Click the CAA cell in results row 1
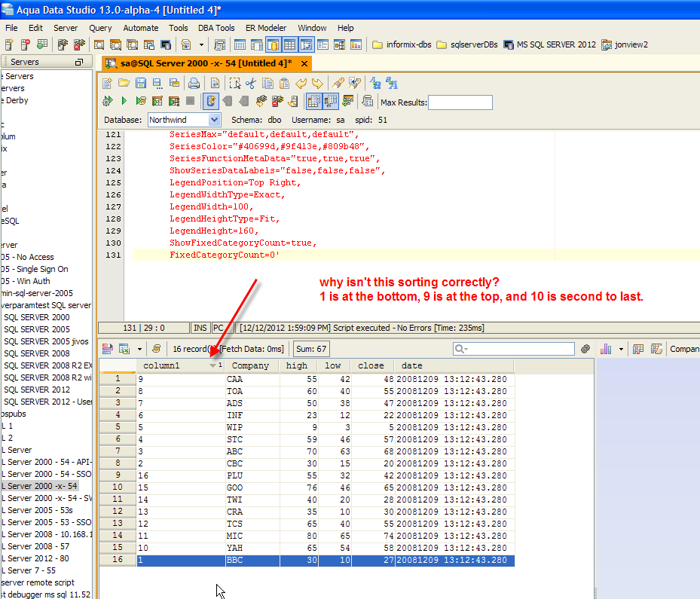The image size is (700, 599). tap(252, 379)
